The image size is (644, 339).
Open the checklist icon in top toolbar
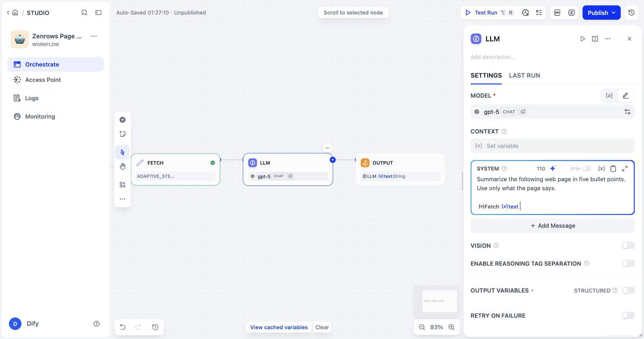pyautogui.click(x=539, y=12)
